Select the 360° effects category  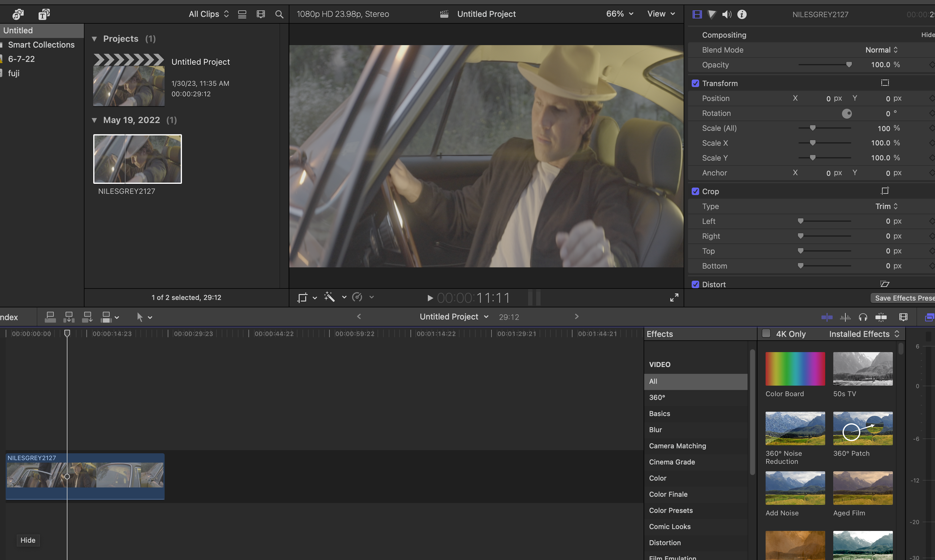(x=695, y=398)
